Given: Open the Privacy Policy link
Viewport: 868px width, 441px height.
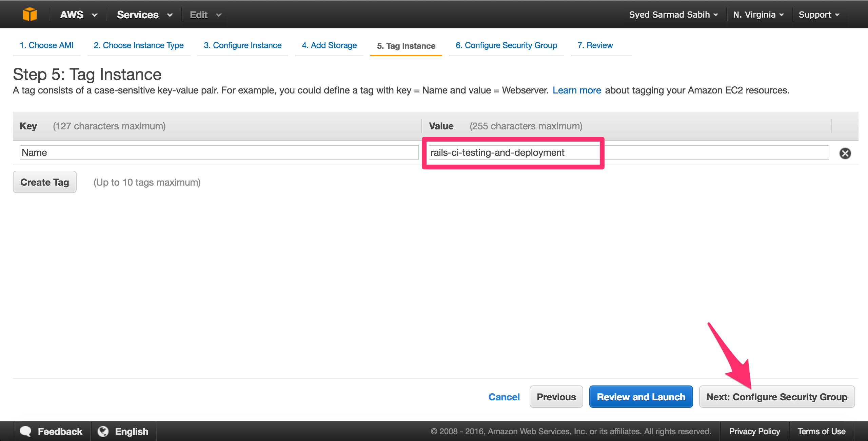Looking at the screenshot, I should pyautogui.click(x=754, y=432).
